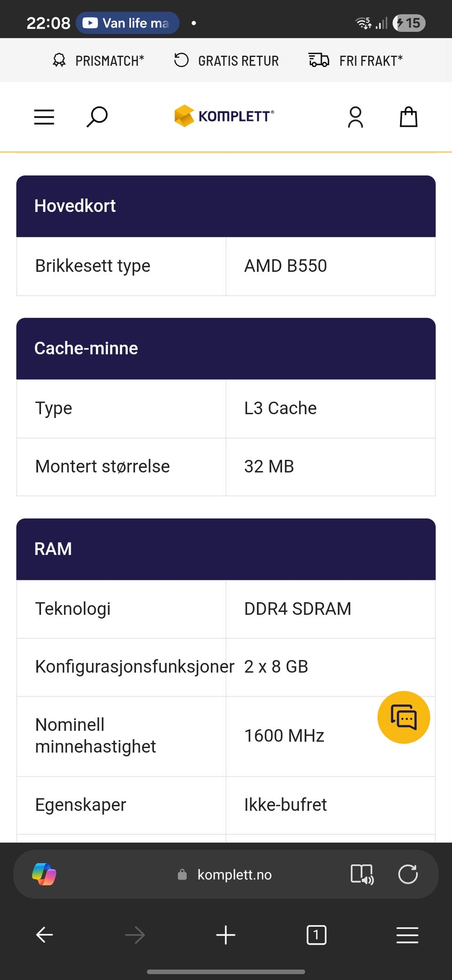
Task: Tap the search magnifier icon
Action: coord(97,117)
